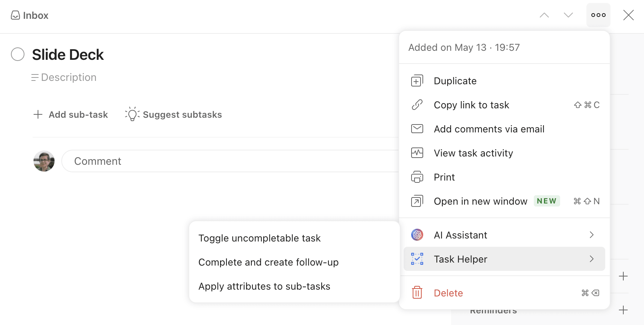
Task: Expand the AI Assistant submenu arrow
Action: 591,235
